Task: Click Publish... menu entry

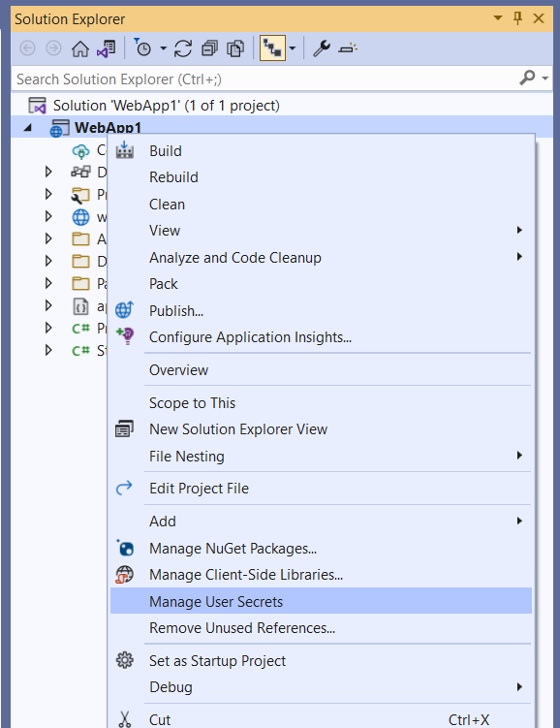Action: tap(321, 310)
